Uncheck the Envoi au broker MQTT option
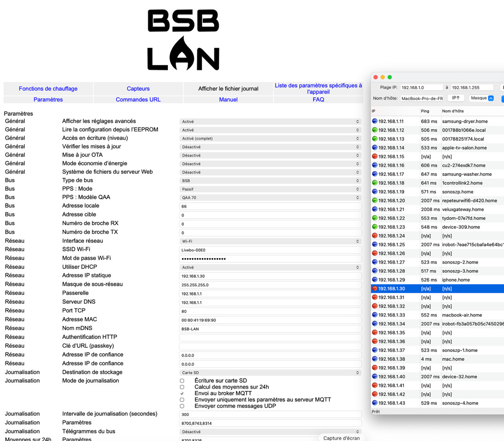The width and height of the screenshot is (504, 441). tap(182, 394)
